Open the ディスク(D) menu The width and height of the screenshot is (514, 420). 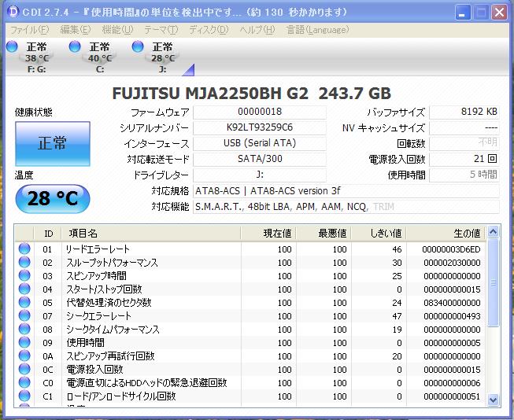pyautogui.click(x=209, y=29)
